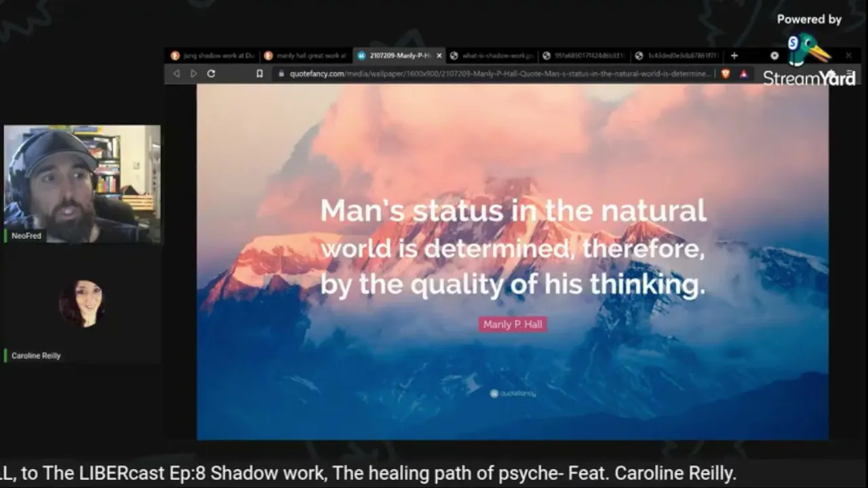Close the '2107209-Manly-P-H' tab
This screenshot has height=488, width=868.
click(x=439, y=56)
